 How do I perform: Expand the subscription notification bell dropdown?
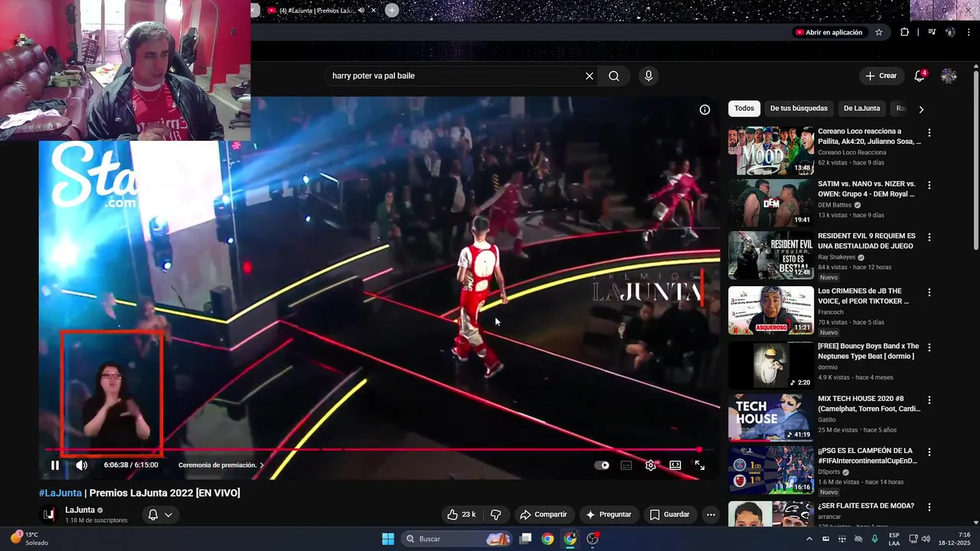160,514
